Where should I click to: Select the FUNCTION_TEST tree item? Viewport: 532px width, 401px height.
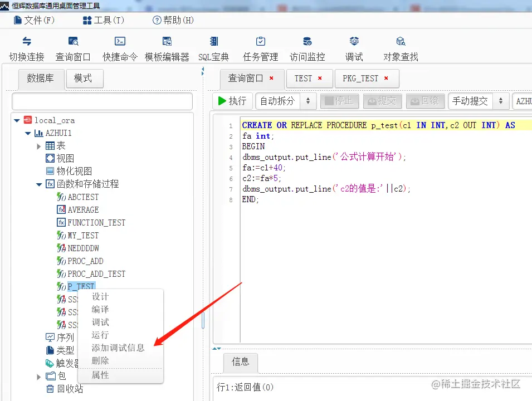[91, 223]
